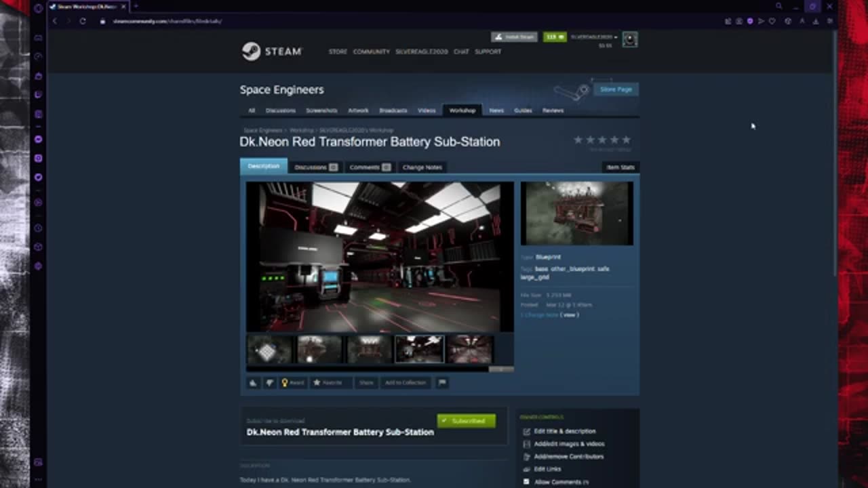
Task: Open browser search icon in title bar
Action: (x=778, y=6)
